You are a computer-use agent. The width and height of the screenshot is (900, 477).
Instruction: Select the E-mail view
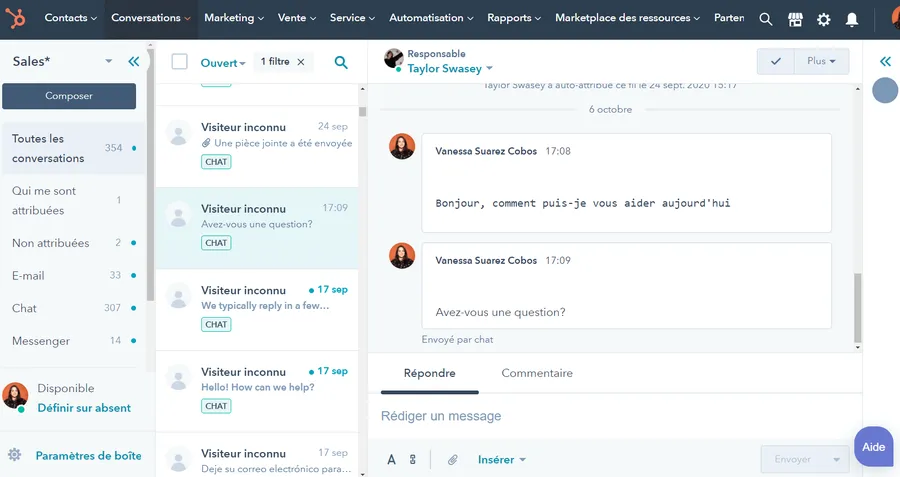click(x=73, y=276)
